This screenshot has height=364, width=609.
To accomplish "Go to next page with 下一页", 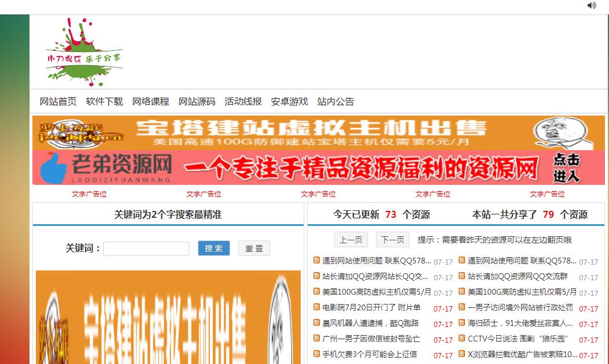I will [x=392, y=240].
